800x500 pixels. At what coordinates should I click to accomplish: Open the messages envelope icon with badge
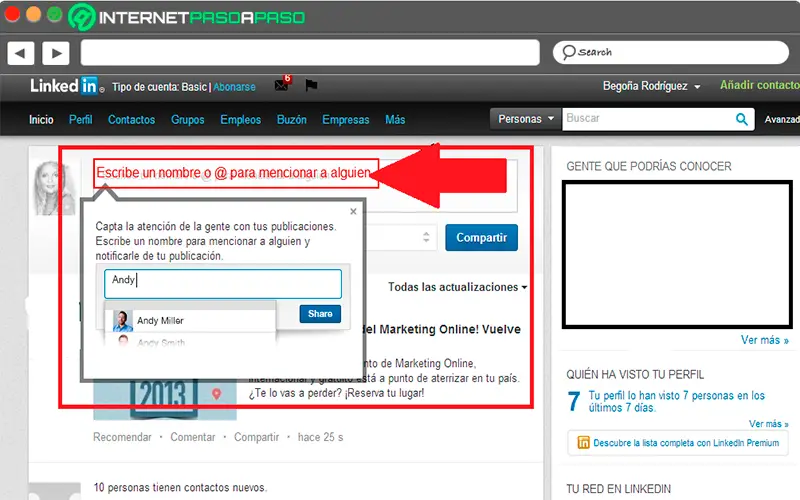click(282, 84)
